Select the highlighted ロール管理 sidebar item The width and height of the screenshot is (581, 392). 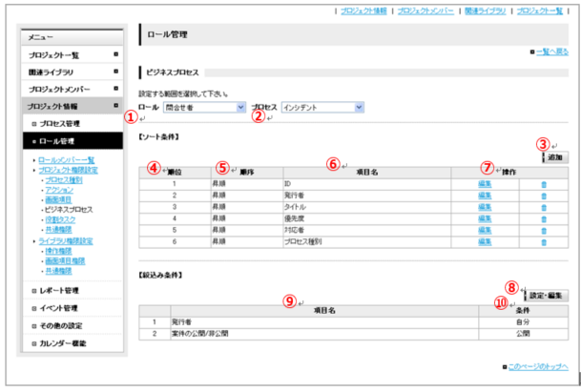point(73,141)
